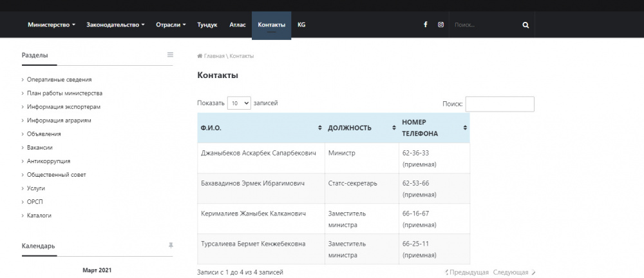Switch to the Атлас menu item
This screenshot has height=278, width=644.
(237, 25)
